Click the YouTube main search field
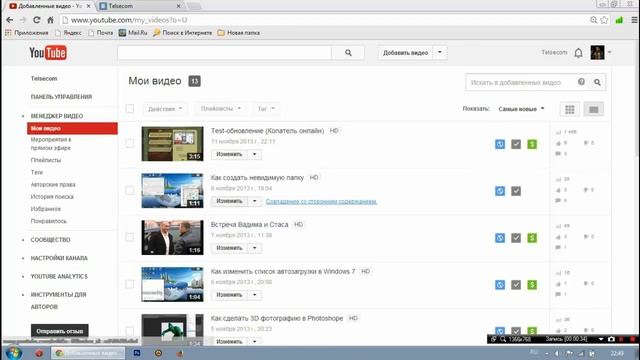 coord(224,53)
